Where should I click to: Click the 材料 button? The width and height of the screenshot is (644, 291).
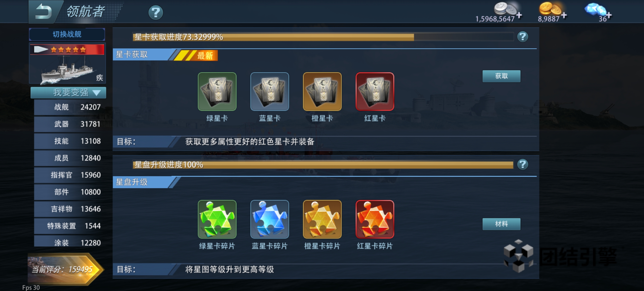501,224
